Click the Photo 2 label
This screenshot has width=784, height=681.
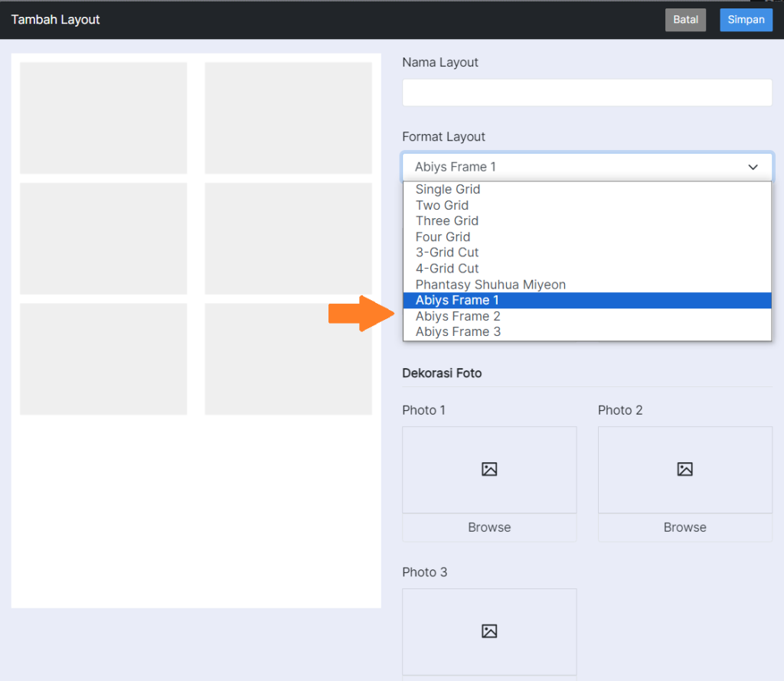(x=620, y=410)
